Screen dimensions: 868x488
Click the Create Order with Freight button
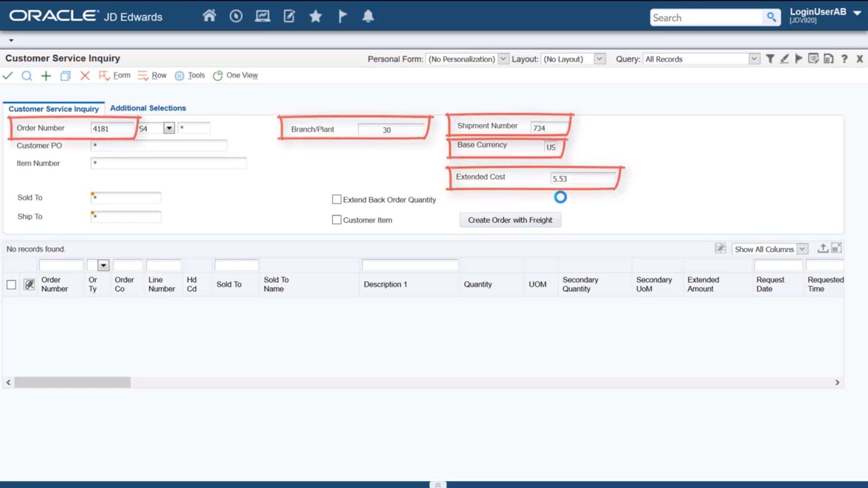pos(510,220)
